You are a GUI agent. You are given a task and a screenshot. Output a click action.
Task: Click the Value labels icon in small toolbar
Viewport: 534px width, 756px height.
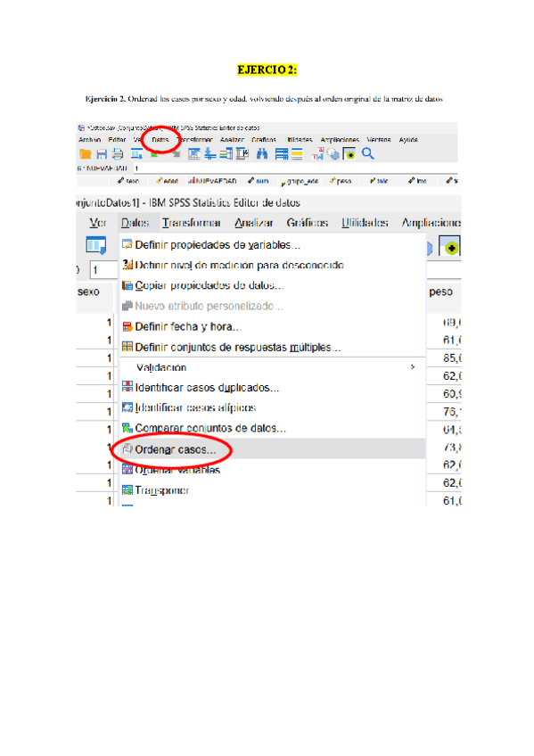317,154
